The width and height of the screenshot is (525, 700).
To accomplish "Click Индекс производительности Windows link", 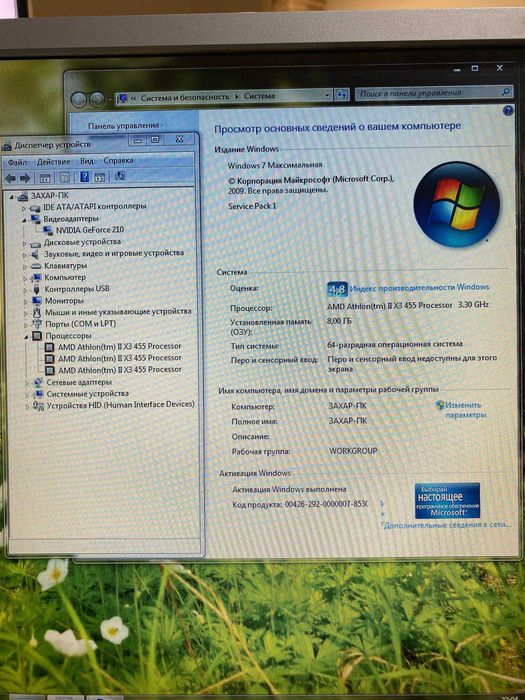I will click(419, 288).
